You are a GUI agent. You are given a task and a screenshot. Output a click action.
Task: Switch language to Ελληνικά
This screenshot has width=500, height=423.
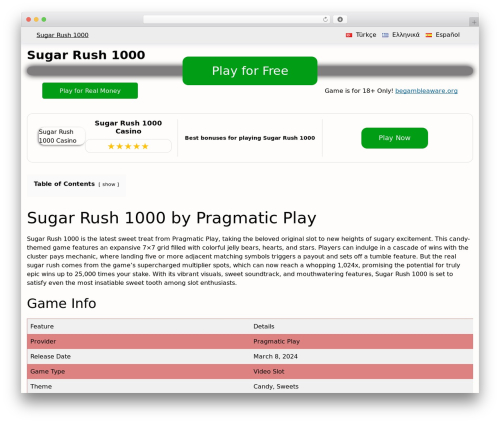[x=406, y=35]
